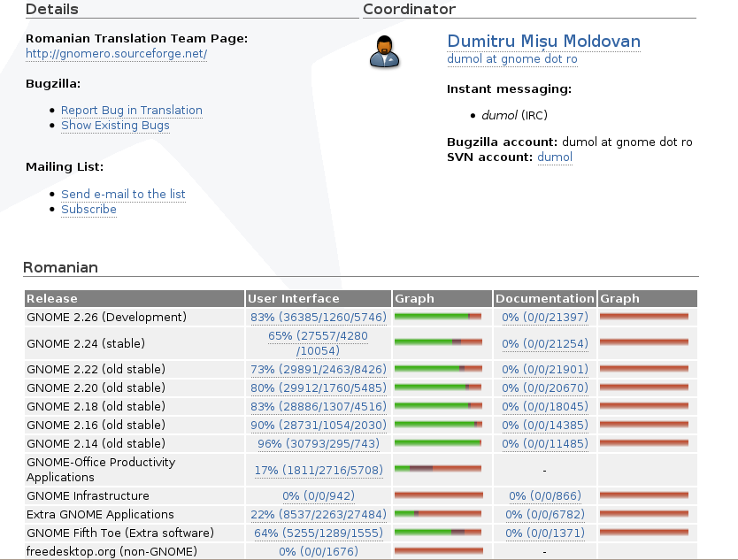This screenshot has width=738, height=560.
Task: Open Report Bug in Translation link
Action: point(132,110)
